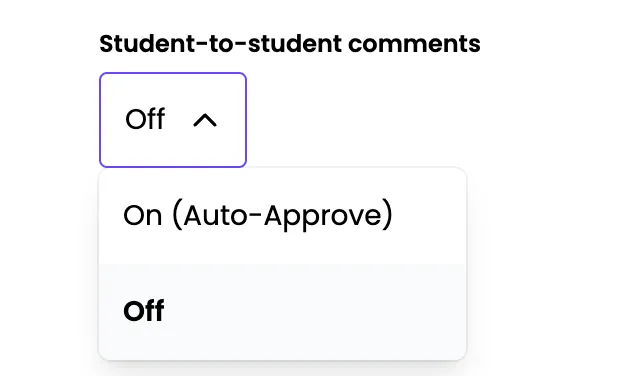Click the Student-to-student comments heading label

[290, 44]
